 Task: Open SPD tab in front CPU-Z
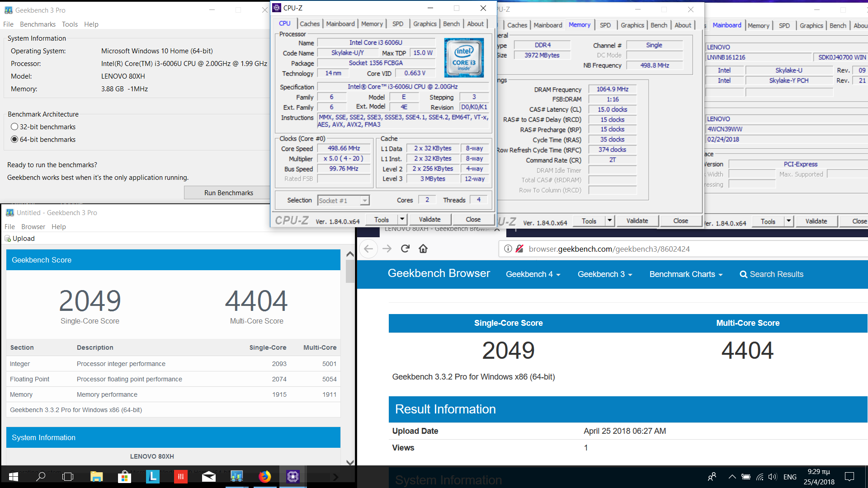398,24
